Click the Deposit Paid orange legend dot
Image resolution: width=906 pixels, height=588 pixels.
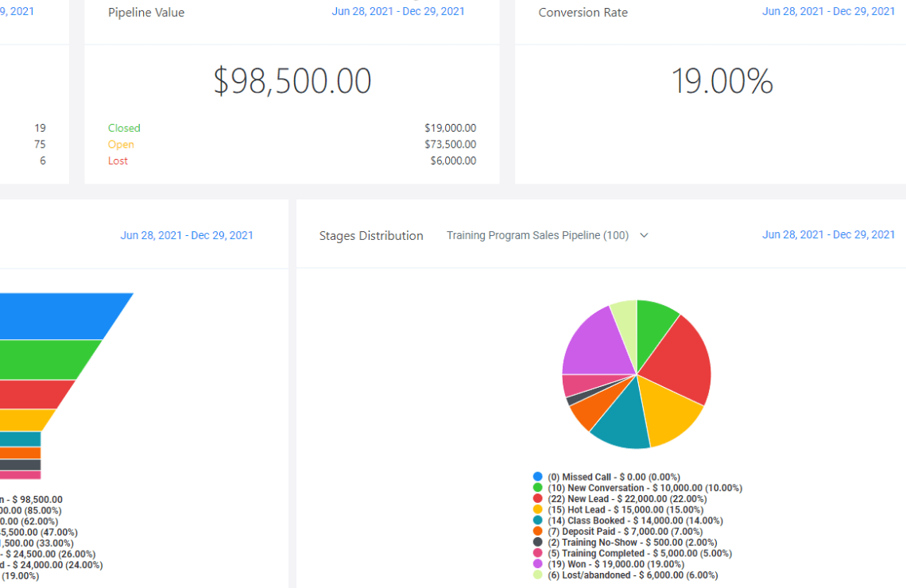[537, 531]
